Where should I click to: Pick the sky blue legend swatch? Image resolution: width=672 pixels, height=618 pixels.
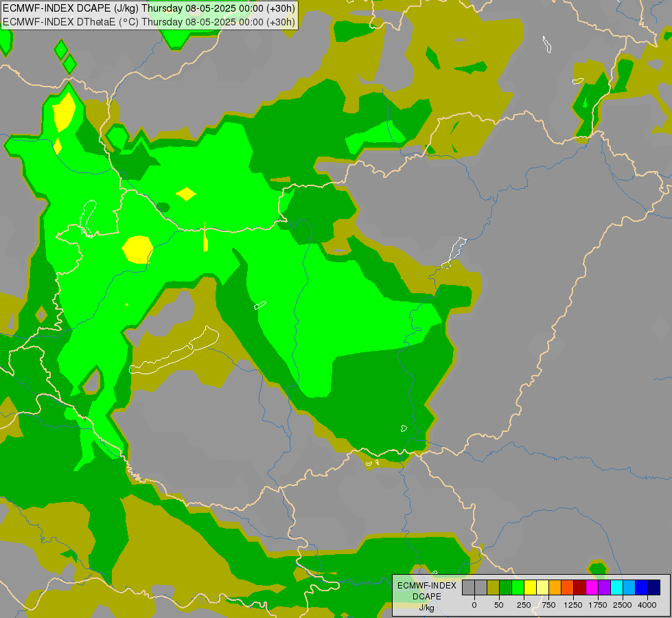pyautogui.click(x=629, y=588)
